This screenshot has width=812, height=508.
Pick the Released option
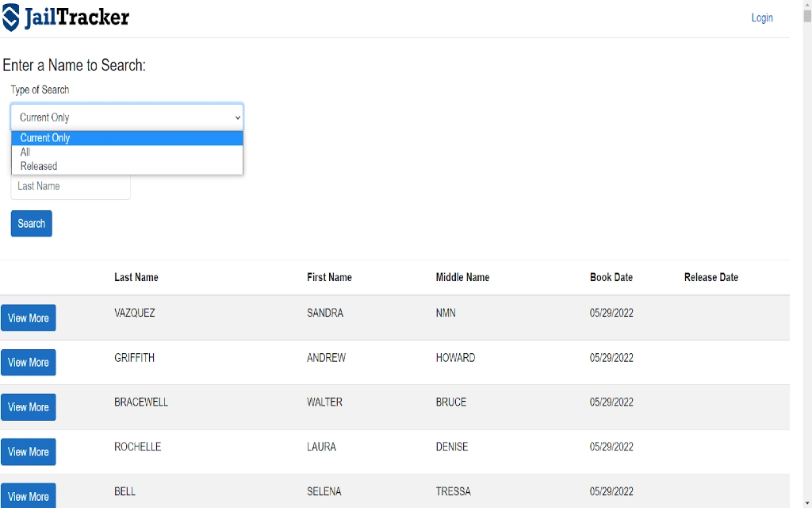(127, 166)
